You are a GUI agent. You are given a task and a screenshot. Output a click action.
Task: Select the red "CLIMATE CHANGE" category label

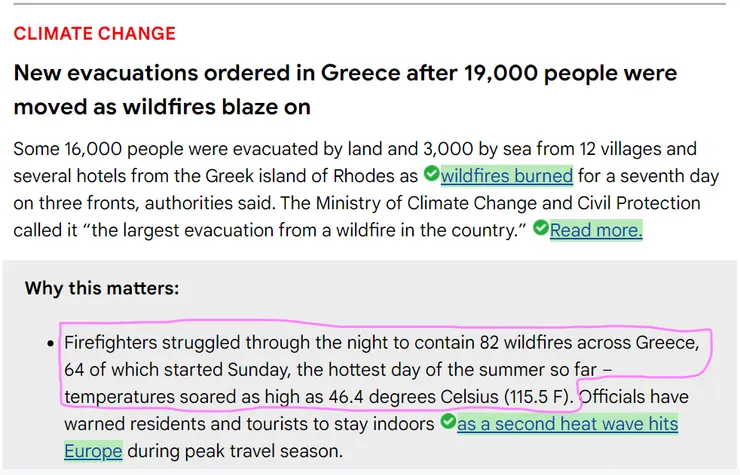[94, 34]
